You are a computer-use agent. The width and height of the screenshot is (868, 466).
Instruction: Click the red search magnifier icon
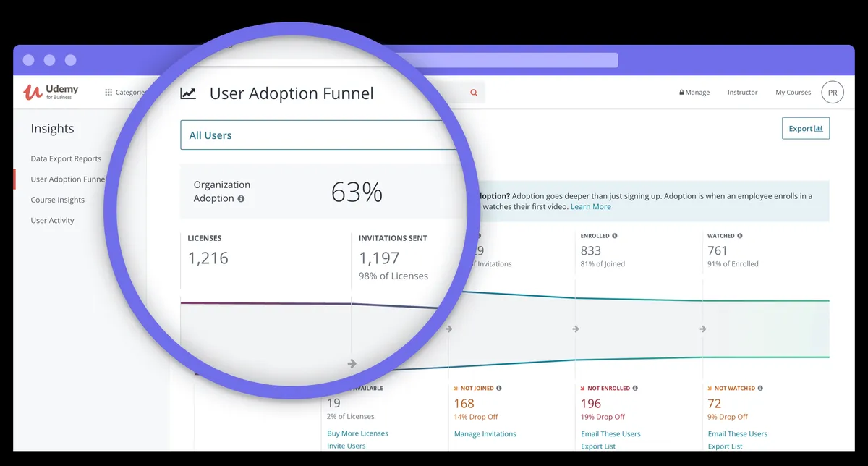click(474, 93)
